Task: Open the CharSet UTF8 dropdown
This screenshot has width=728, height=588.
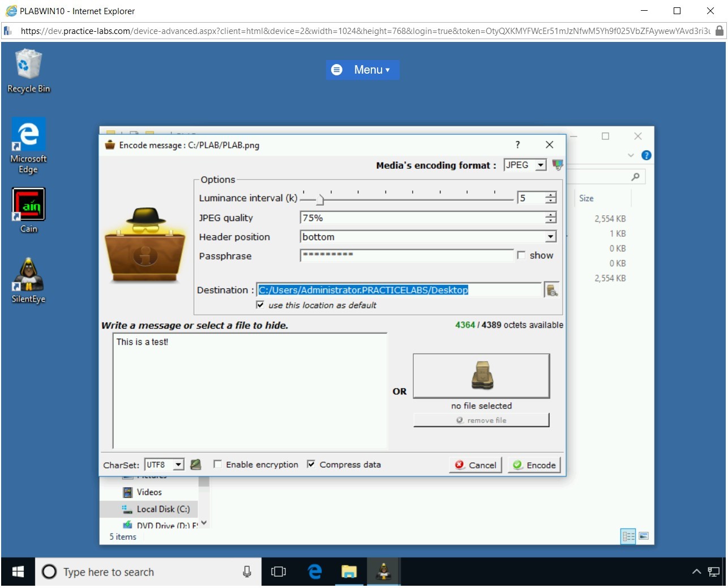Action: 178,465
